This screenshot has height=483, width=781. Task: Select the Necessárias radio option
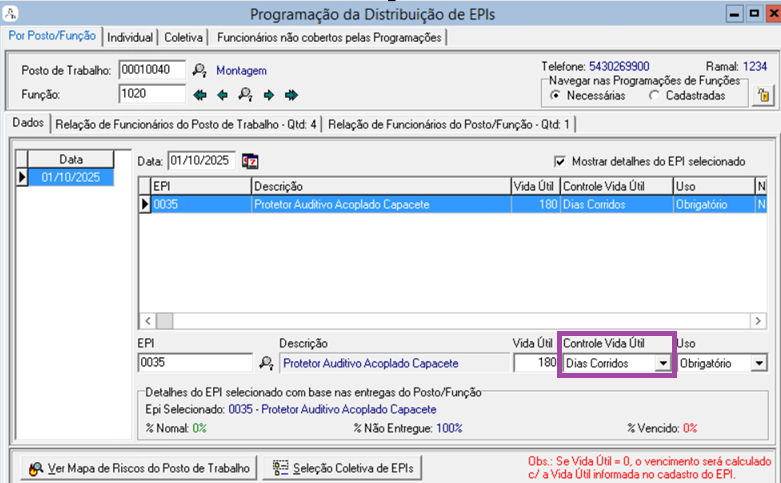click(556, 96)
